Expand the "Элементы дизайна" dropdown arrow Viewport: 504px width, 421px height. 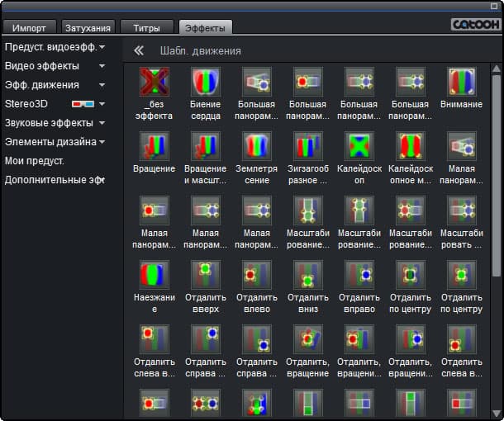102,142
